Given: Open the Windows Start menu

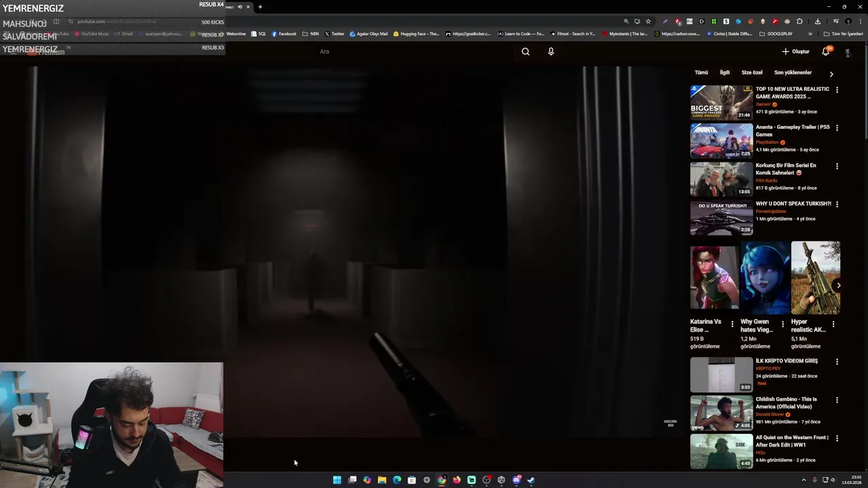Looking at the screenshot, I should pyautogui.click(x=337, y=480).
